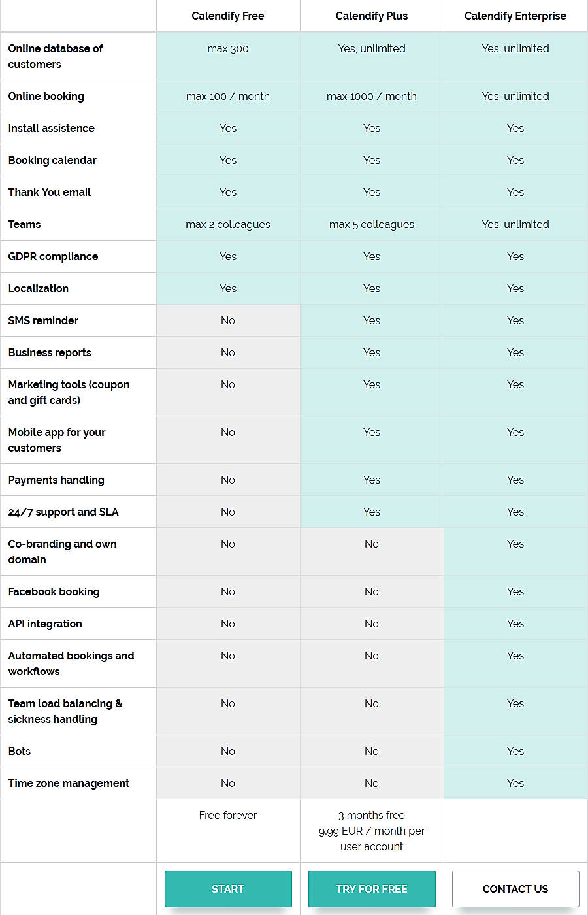This screenshot has height=915, width=588.
Task: Click the 9.99 EUR monthly pricing text
Action: pos(371,831)
